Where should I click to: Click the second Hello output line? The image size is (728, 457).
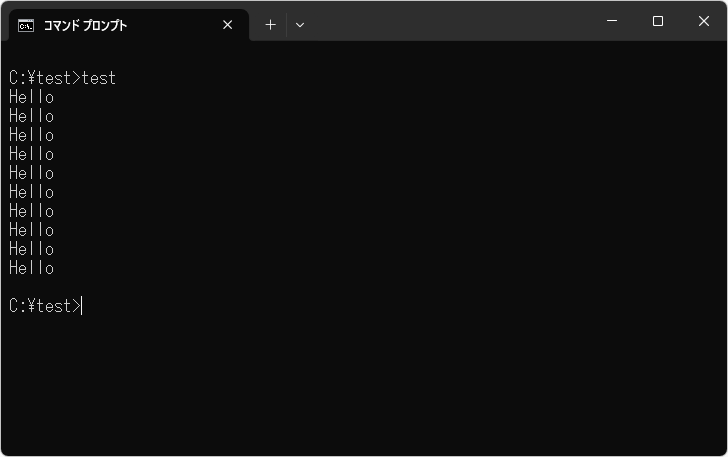(31, 116)
